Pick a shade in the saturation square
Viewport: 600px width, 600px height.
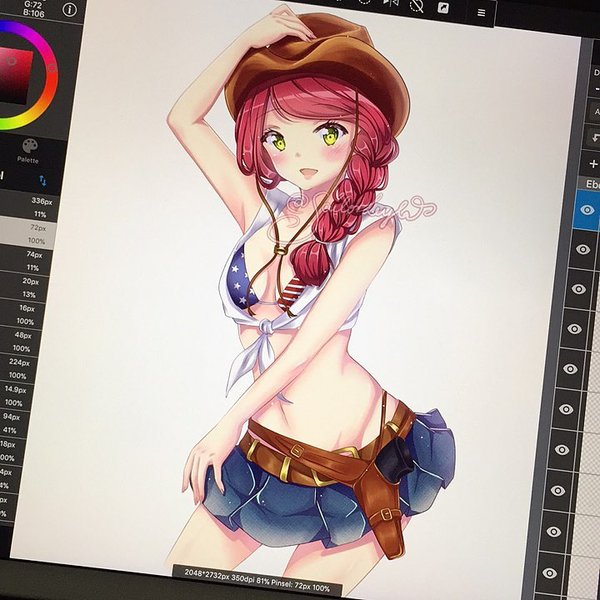tap(15, 75)
